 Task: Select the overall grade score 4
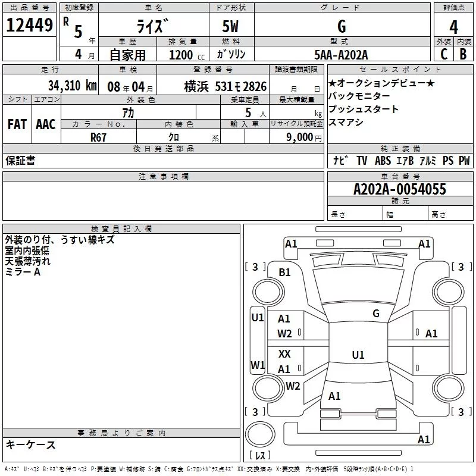(x=453, y=27)
